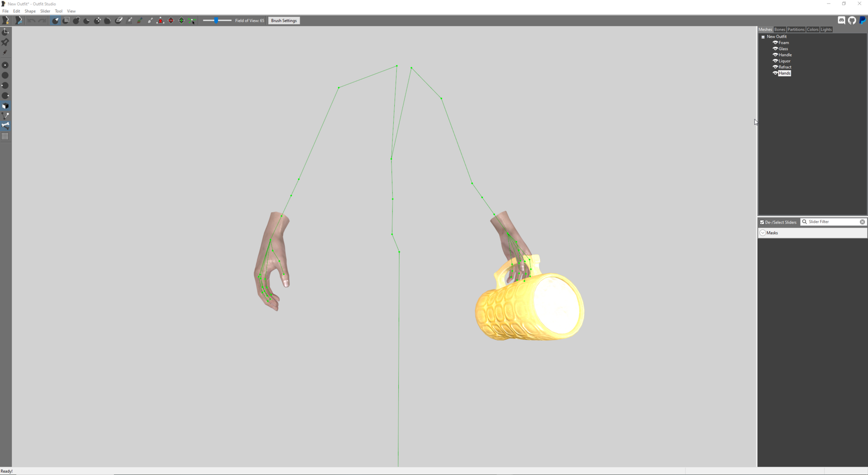This screenshot has width=868, height=475.
Task: Open the Slider menu
Action: tap(45, 11)
